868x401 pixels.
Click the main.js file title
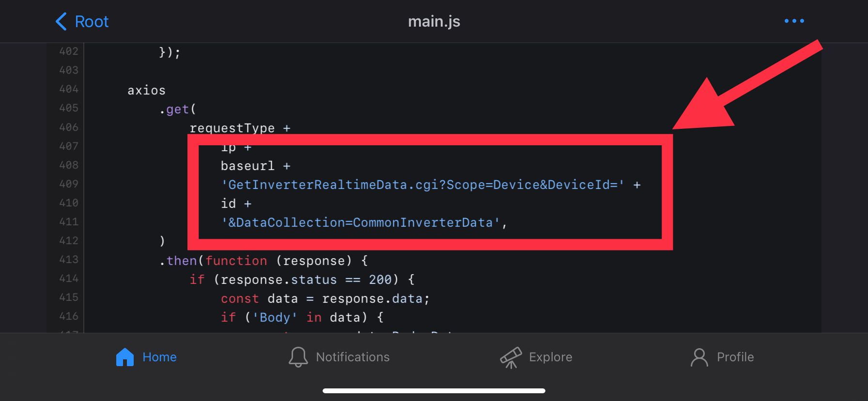click(x=434, y=21)
